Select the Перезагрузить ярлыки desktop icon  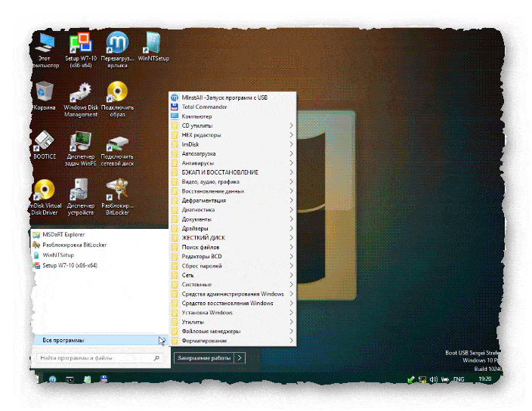click(117, 50)
